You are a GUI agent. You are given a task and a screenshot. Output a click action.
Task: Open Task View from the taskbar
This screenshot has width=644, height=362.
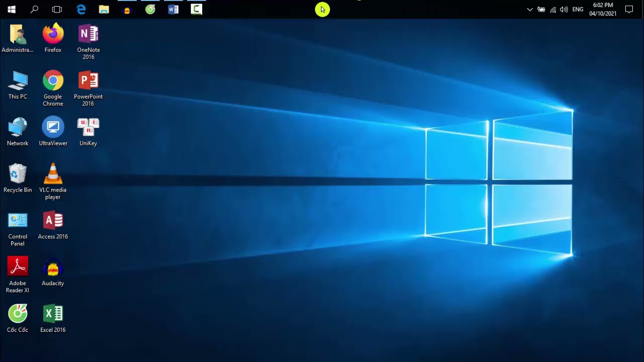coord(57,9)
